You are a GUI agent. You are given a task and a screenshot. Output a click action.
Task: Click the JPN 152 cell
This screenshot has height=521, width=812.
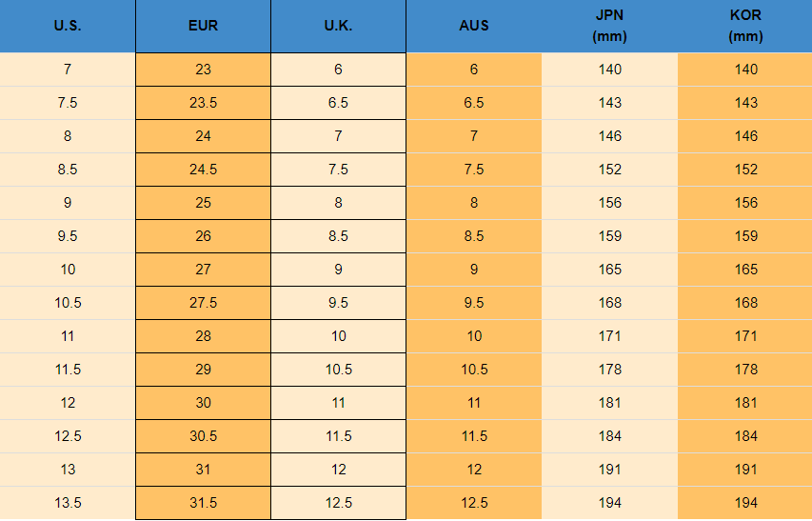coord(609,170)
